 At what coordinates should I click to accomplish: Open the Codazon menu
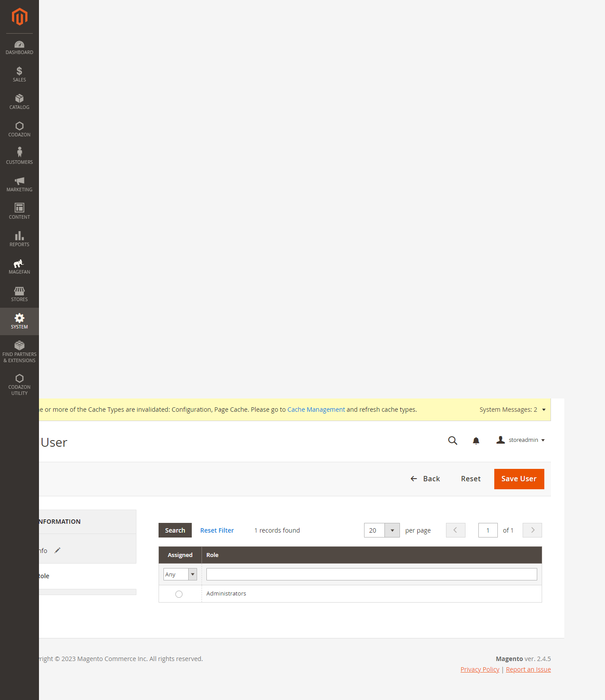[19, 129]
